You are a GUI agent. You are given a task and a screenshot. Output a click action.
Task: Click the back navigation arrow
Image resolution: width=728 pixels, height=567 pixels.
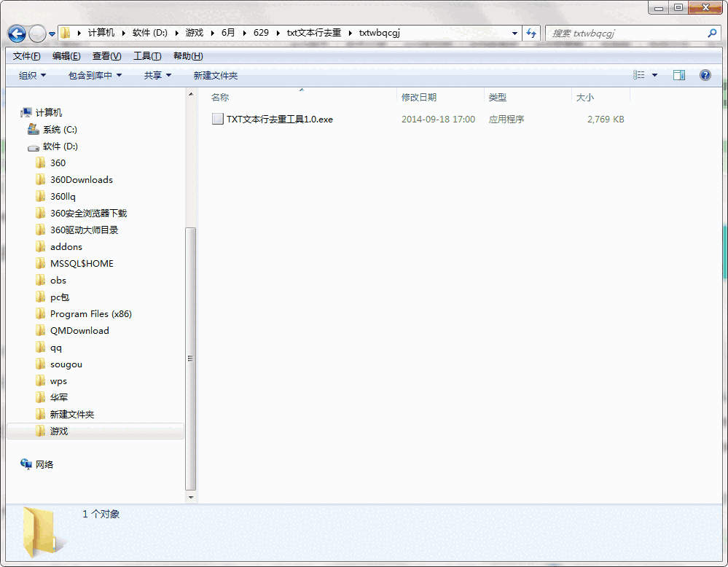click(16, 32)
